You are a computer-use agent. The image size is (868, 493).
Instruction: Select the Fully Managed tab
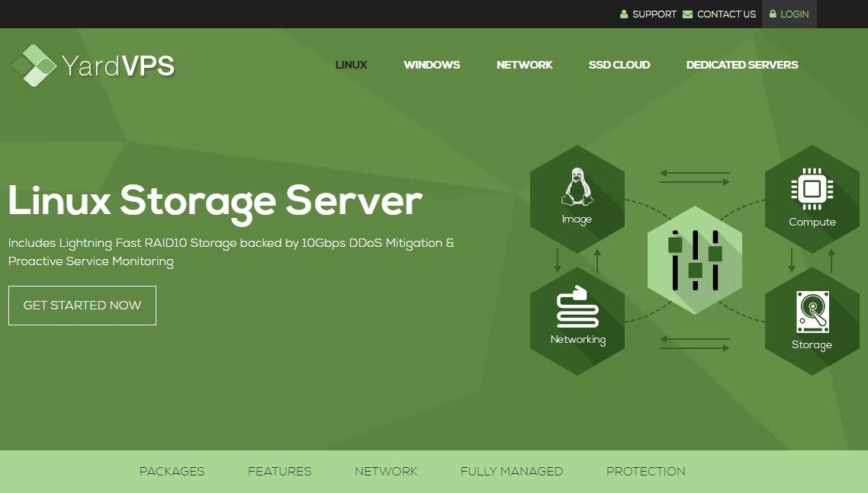coord(511,471)
